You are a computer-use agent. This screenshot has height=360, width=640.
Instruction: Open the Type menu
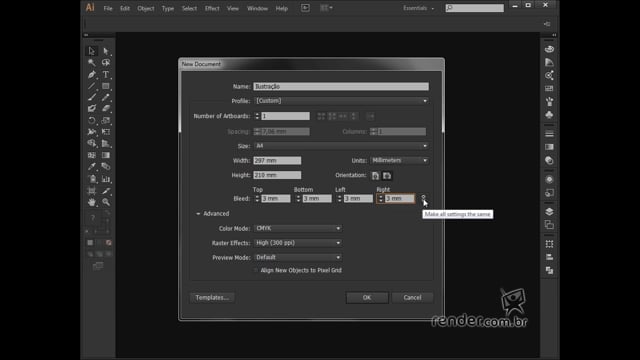pos(168,8)
